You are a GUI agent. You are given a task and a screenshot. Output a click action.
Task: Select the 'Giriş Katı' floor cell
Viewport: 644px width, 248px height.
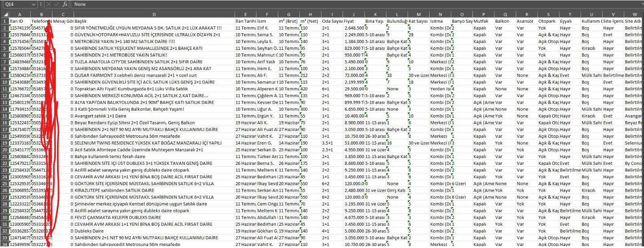pyautogui.click(x=397, y=190)
